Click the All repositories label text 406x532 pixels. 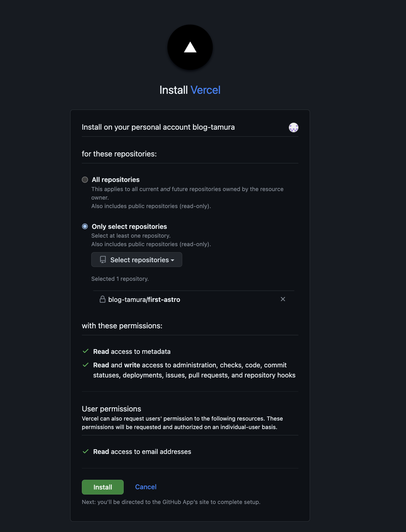(x=116, y=180)
